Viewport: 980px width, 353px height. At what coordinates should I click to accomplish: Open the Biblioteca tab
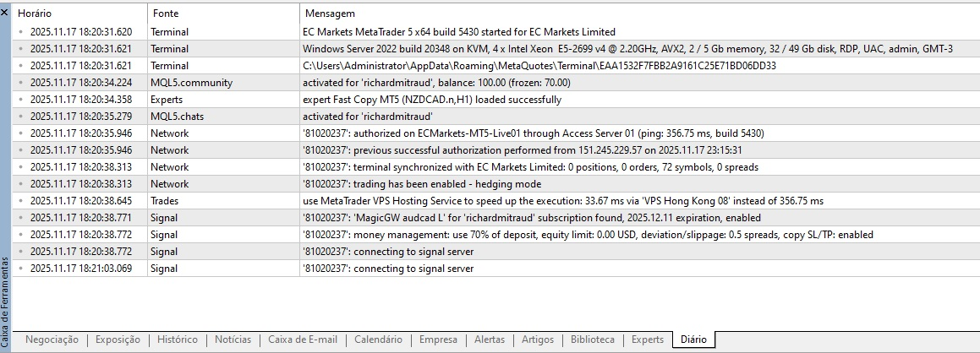click(593, 339)
